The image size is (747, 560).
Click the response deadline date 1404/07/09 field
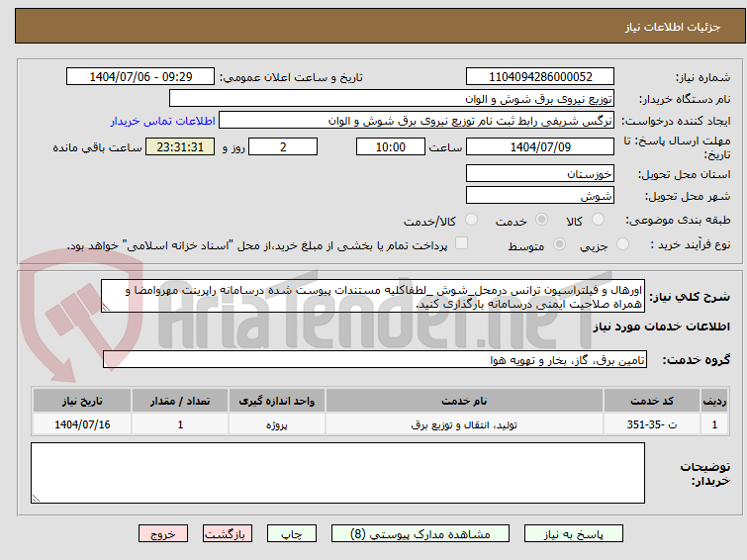click(540, 146)
